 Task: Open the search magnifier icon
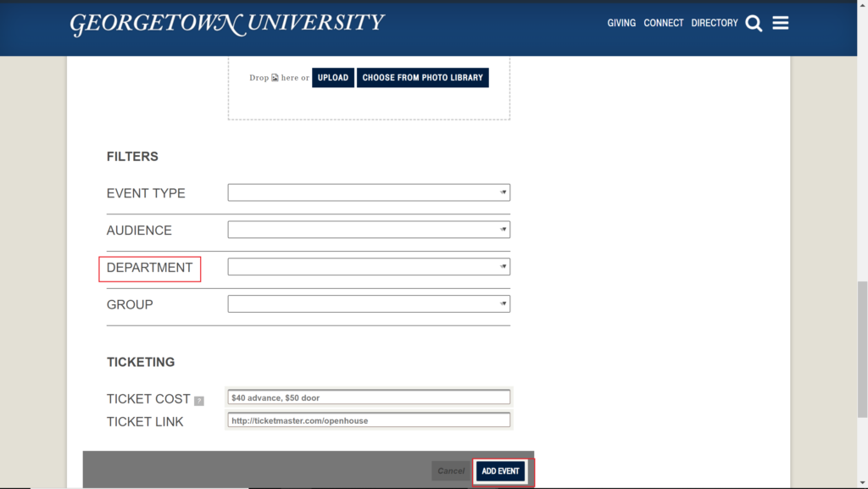754,24
